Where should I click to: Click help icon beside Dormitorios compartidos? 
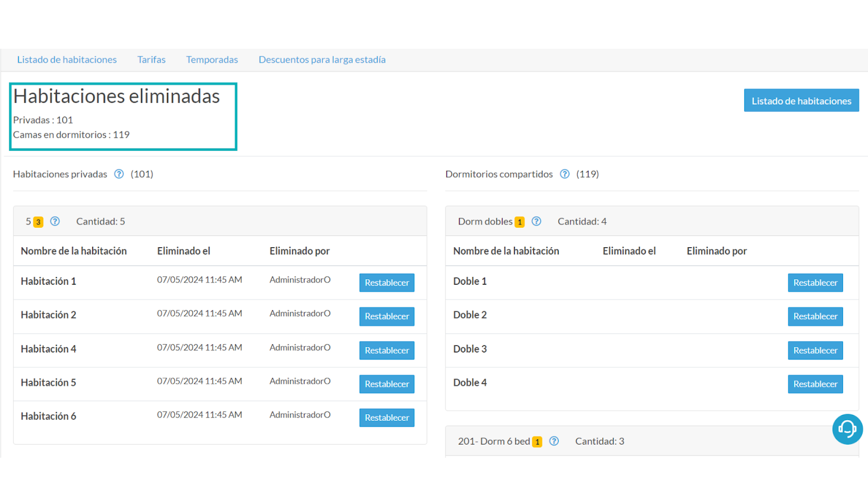[x=565, y=174]
